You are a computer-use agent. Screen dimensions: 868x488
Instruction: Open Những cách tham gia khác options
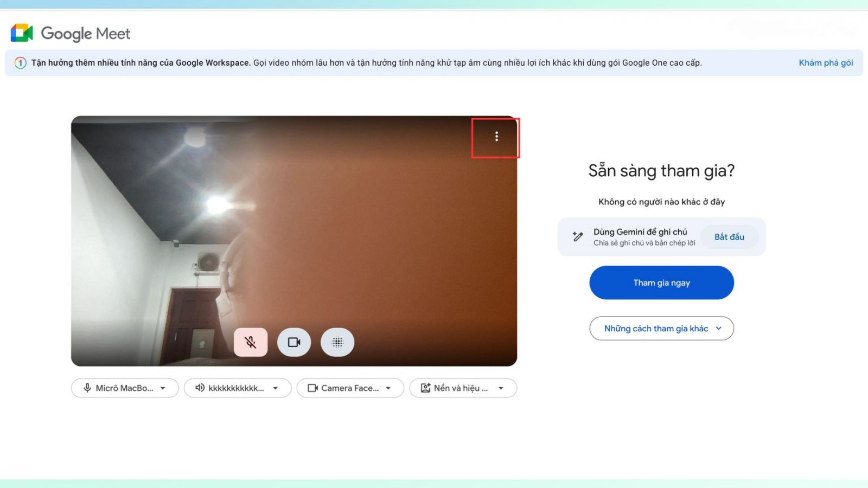pos(661,329)
